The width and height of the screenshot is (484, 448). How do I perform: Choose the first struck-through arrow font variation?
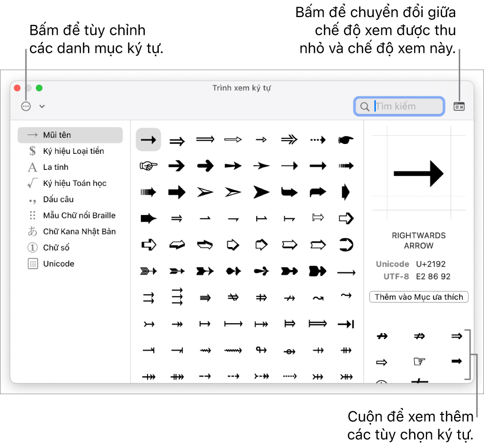coord(382,336)
